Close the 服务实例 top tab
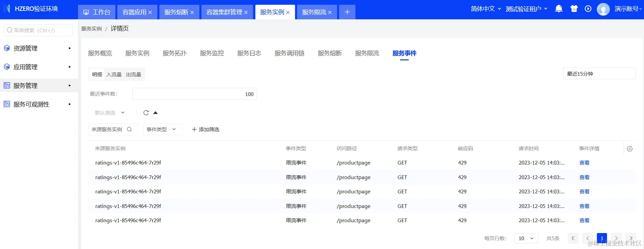The image size is (644, 249). click(288, 13)
